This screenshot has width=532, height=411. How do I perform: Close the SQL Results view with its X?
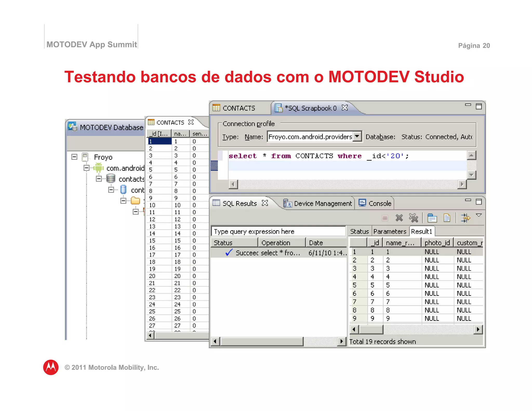(x=265, y=203)
